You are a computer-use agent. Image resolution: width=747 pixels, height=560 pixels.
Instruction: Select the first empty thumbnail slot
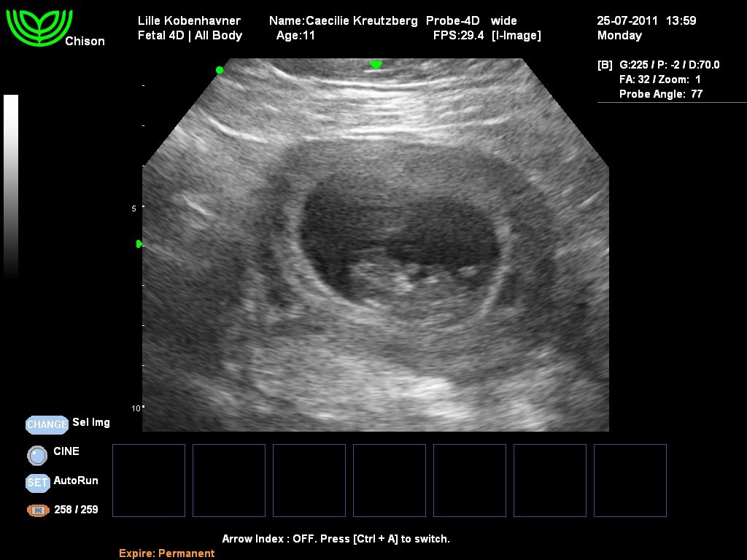149,481
